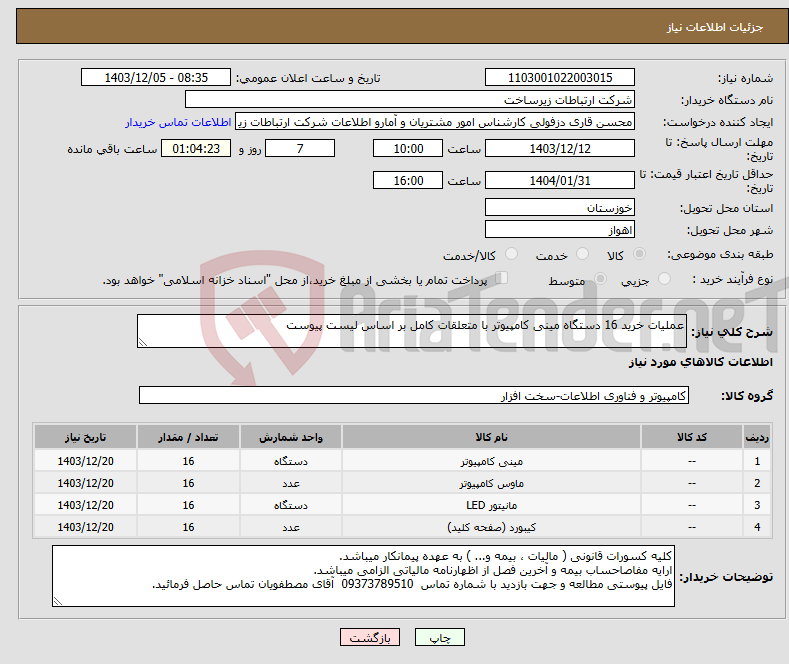Image resolution: width=789 pixels, height=664 pixels.
Task: Click the remaining days field showing 7
Action: (300, 148)
